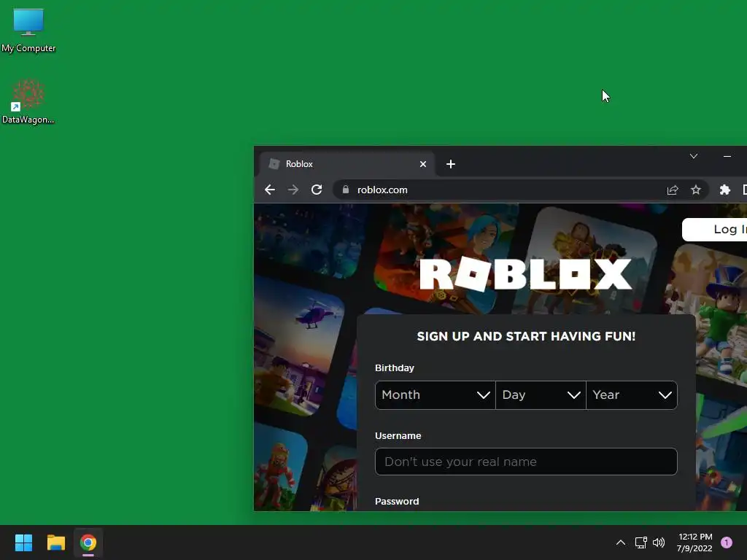Select the Roblox browser tab
747x560 pixels.
[x=347, y=164]
